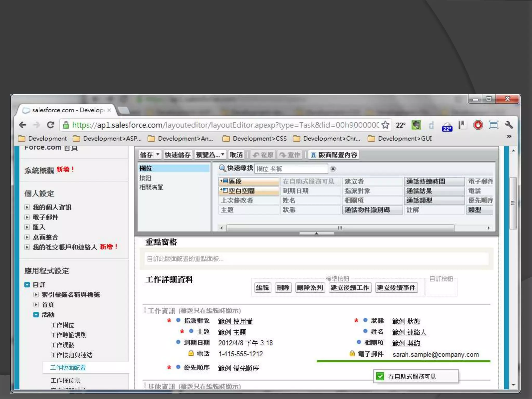The width and height of the screenshot is (532, 399).
Task: Collapse the 活動 tree node
Action: 36,315
